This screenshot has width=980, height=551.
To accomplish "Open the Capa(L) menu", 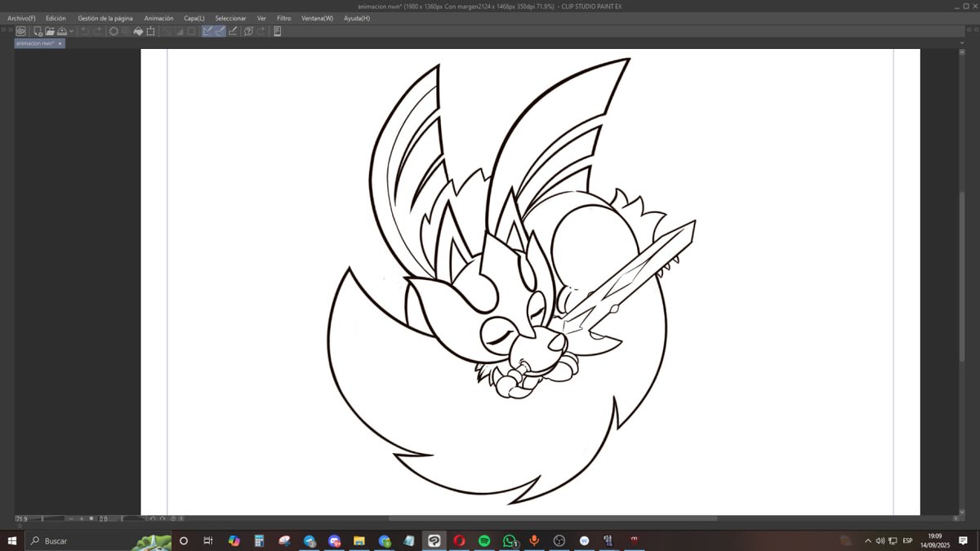I will click(194, 18).
